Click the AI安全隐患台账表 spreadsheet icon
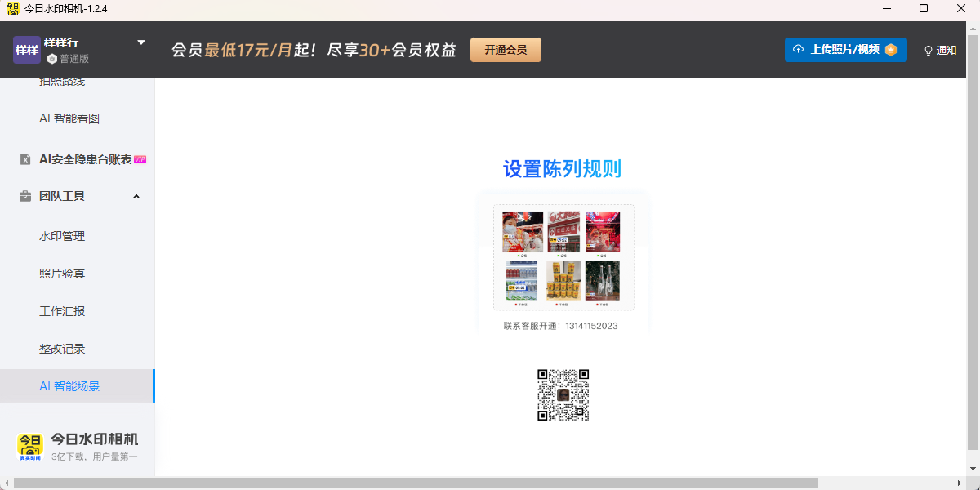Viewport: 980px width, 490px height. coord(25,159)
